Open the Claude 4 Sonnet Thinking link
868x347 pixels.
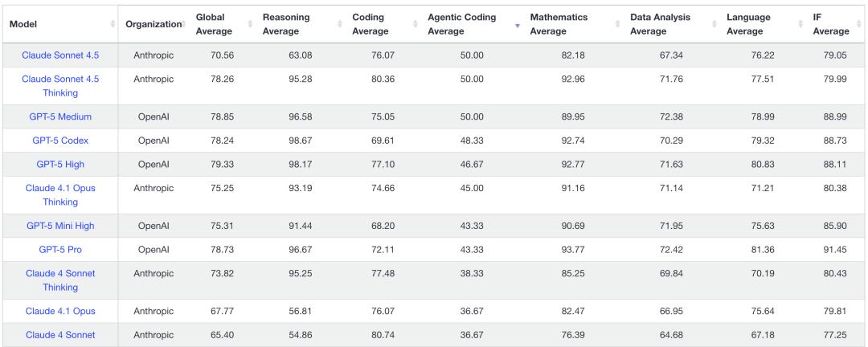[x=60, y=280]
